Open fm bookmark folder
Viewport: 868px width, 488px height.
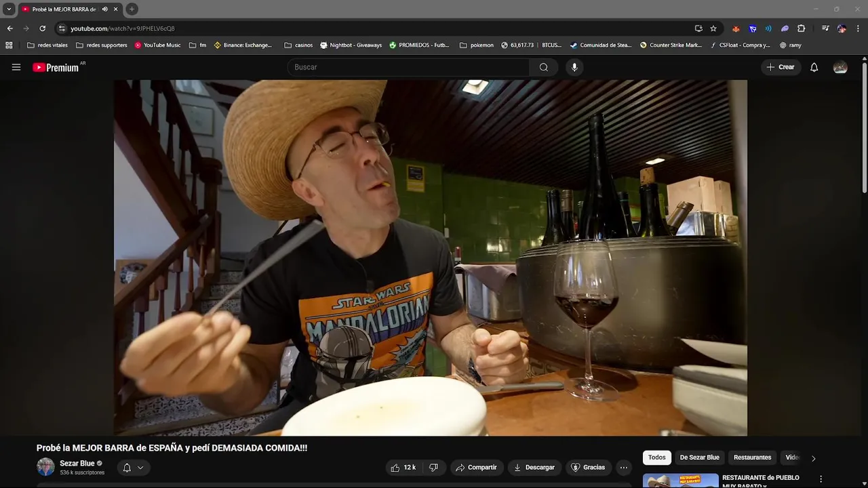(198, 45)
